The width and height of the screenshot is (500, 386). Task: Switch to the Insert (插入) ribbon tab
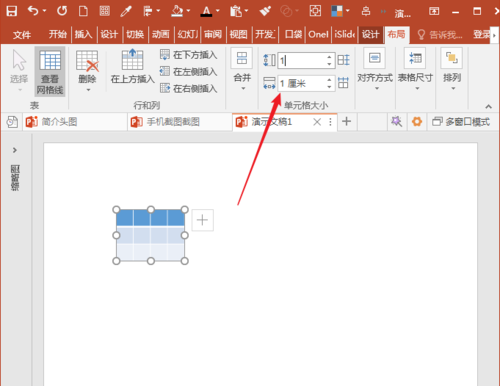[83, 34]
